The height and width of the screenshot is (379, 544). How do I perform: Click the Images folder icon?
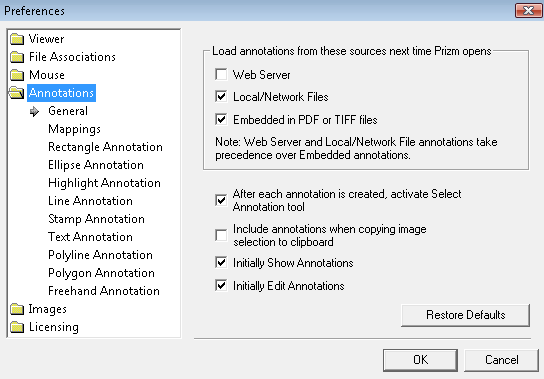tap(17, 309)
